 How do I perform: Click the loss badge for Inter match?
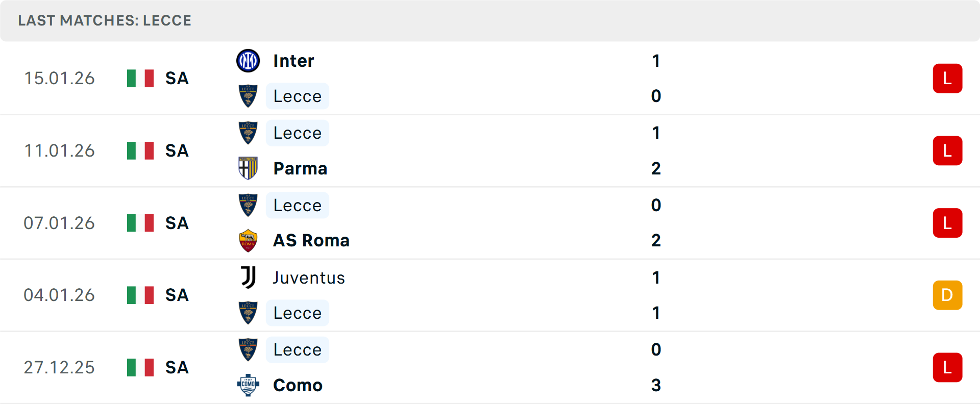947,79
